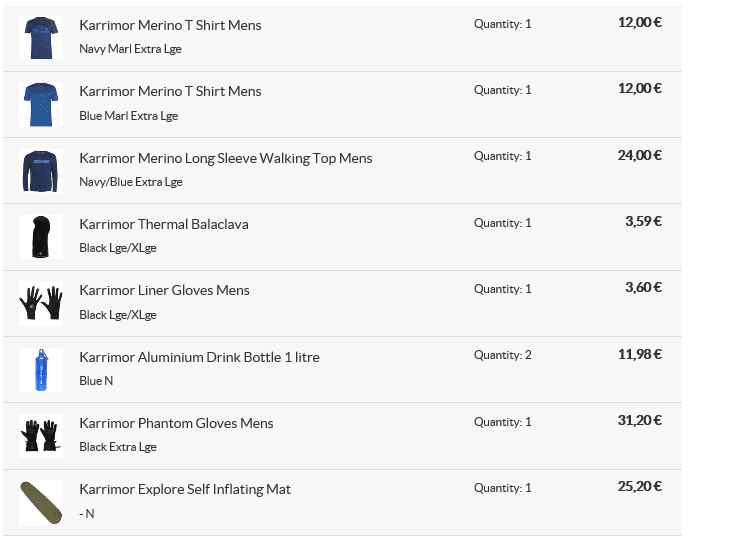Screen dimensions: 745x550
Task: Select Karrimor Liner Gloves Mens title
Action: [164, 290]
